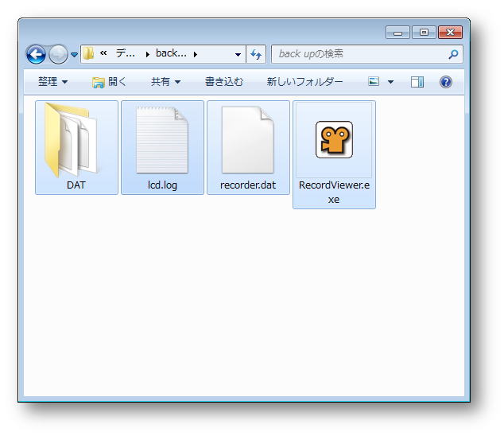Select the デ... breadcrumb segment
The image size is (504, 436).
(x=126, y=53)
